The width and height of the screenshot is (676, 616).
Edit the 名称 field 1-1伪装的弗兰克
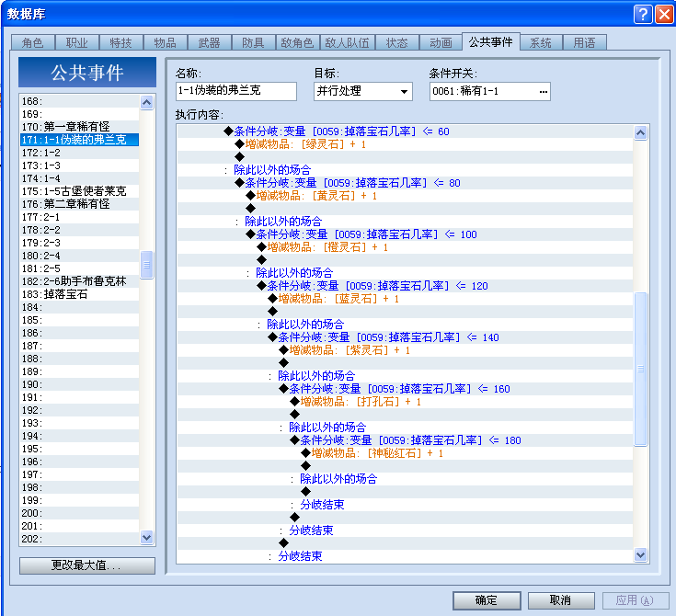[236, 91]
